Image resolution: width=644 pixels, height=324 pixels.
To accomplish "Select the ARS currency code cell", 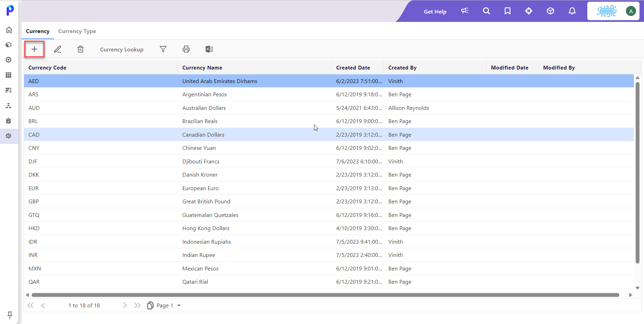I will tap(101, 95).
